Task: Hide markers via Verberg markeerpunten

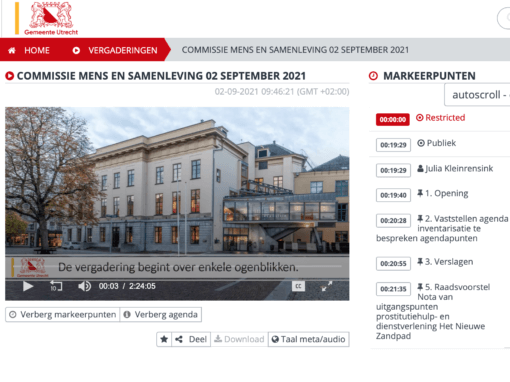Action: click(x=63, y=314)
